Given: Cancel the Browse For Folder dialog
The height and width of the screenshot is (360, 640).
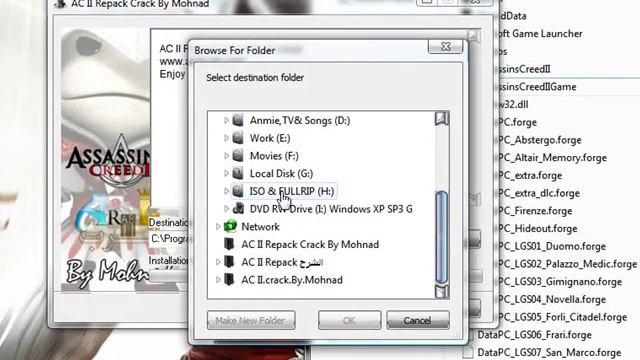Looking at the screenshot, I should click(418, 320).
